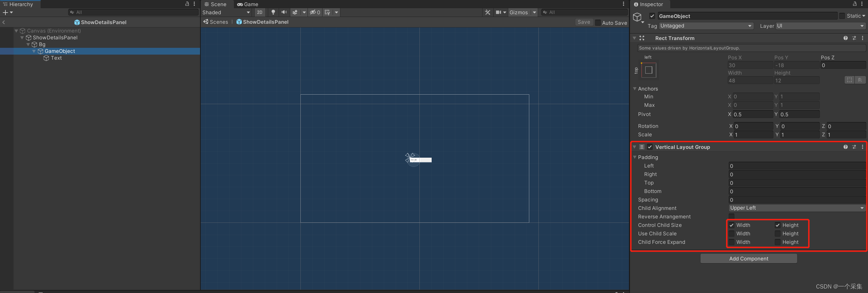Open Rect Transform help icon

(846, 38)
